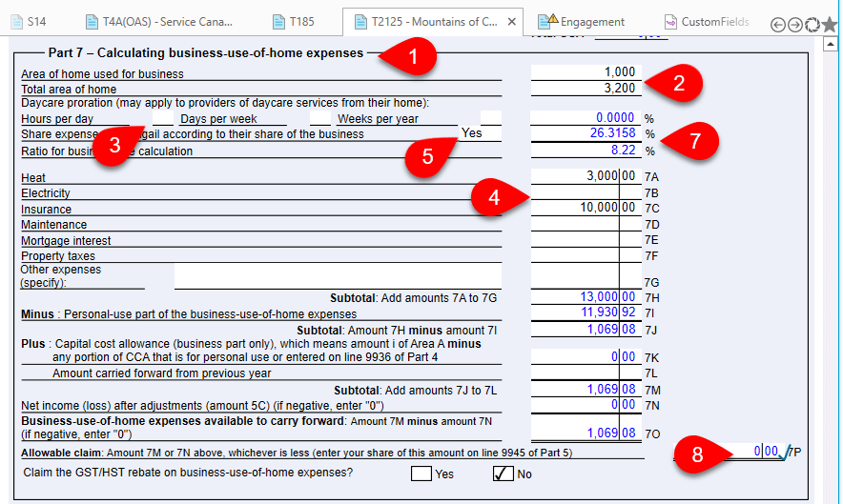Click the Part 7 section heading
Image resolution: width=843 pixels, height=504 pixels.
(206, 52)
